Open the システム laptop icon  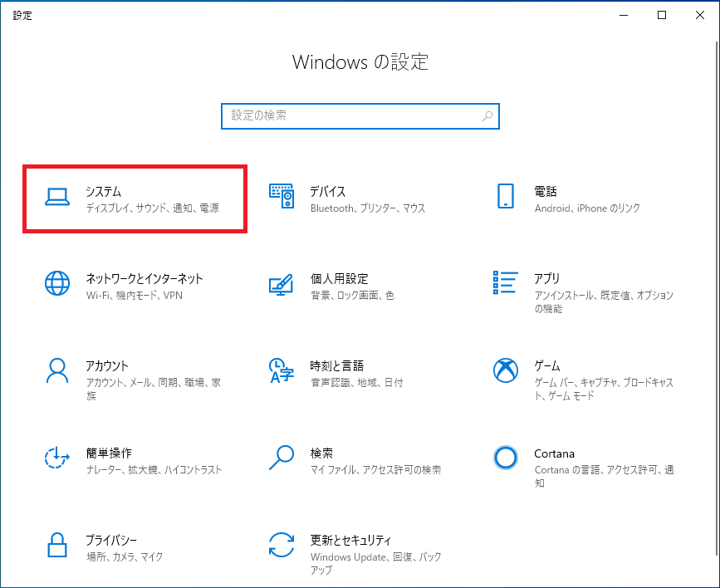57,197
